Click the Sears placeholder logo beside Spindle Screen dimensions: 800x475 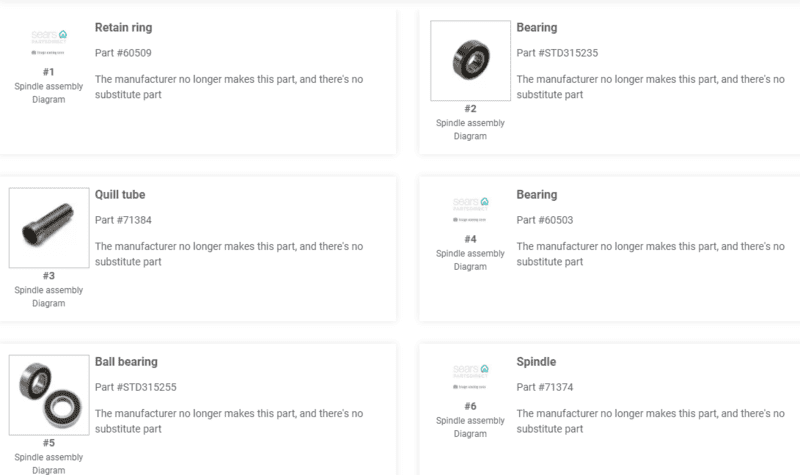pyautogui.click(x=470, y=377)
